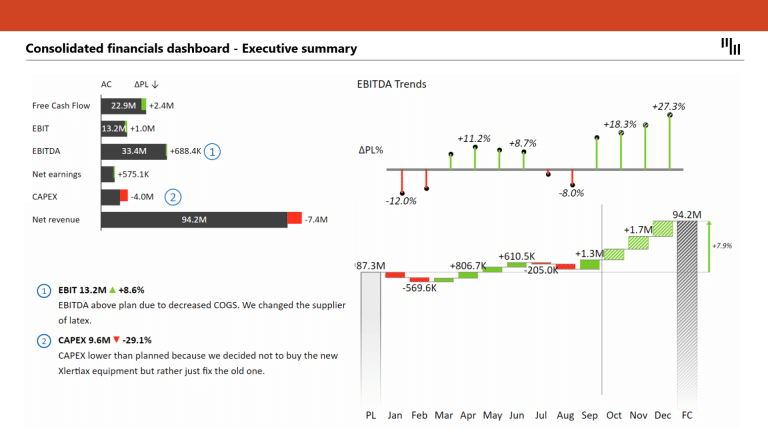Select the +27.3% lollipop marker
The image size is (768, 432).
point(670,115)
